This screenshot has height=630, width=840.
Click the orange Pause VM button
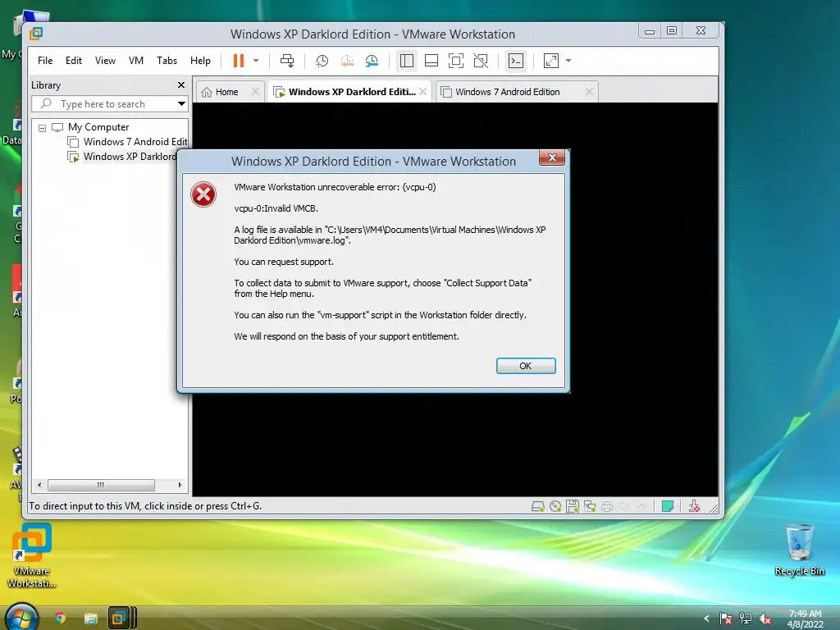(x=239, y=61)
